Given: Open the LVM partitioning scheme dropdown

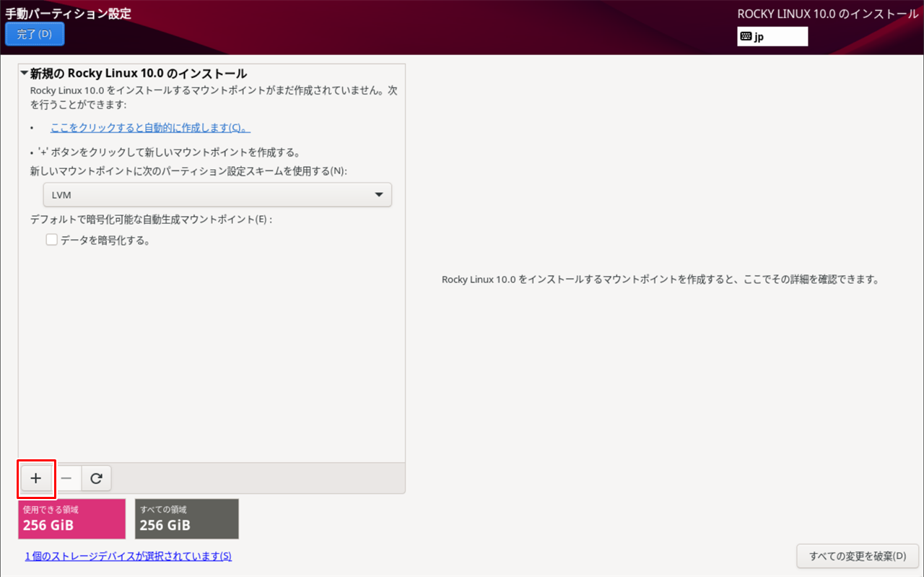Looking at the screenshot, I should point(217,195).
